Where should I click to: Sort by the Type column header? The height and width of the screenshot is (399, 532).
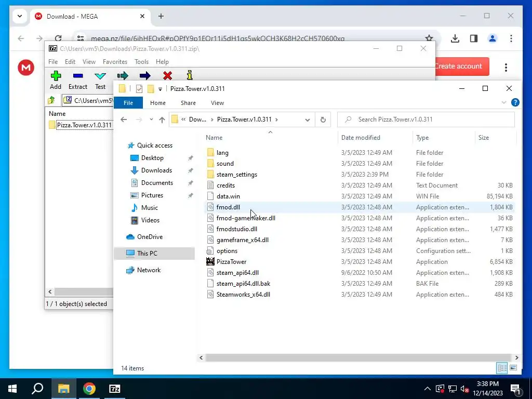coord(422,137)
